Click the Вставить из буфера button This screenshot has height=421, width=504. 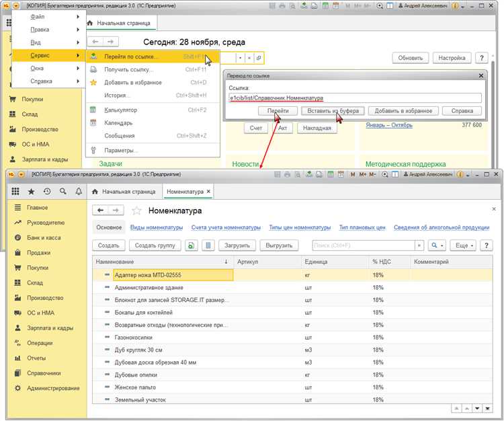pyautogui.click(x=333, y=110)
